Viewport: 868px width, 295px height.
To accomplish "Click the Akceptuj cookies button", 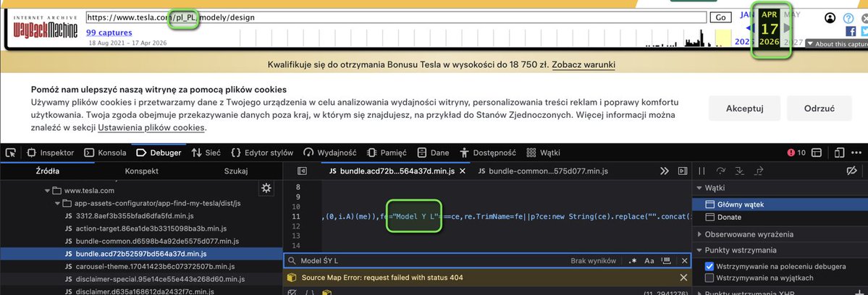I will (x=744, y=108).
